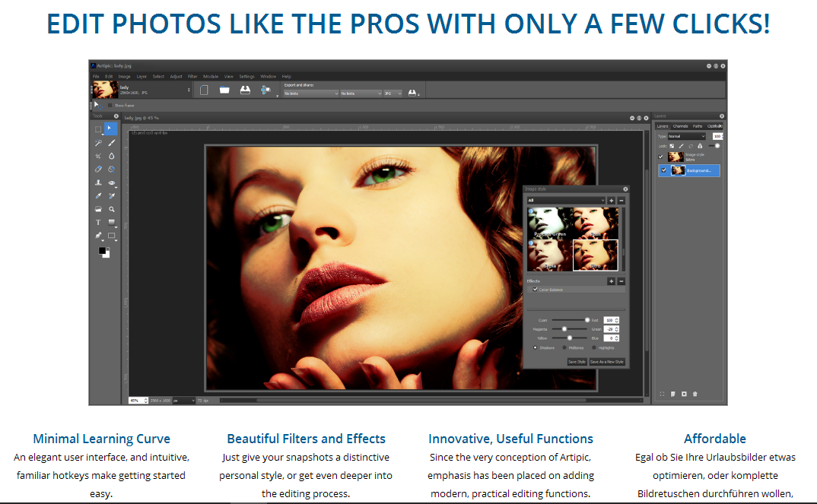Click the new layer page icon
Screen dimensions: 817x504
click(672, 394)
